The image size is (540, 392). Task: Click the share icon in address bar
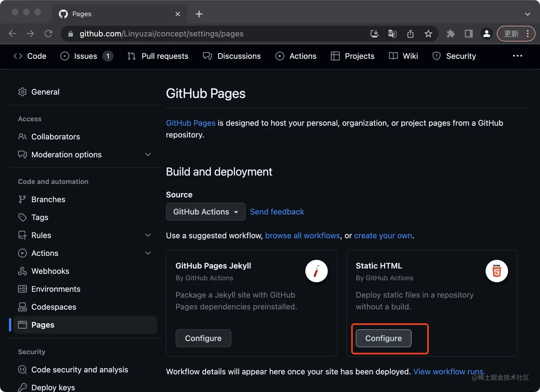(410, 34)
